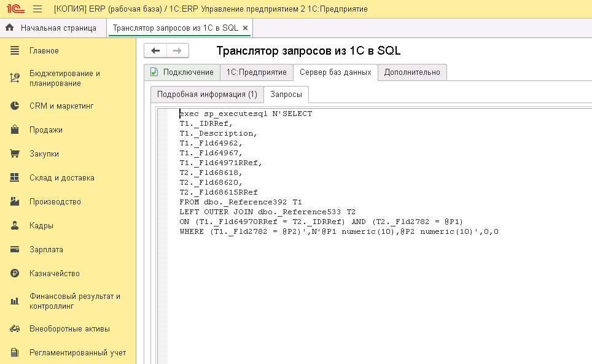Click the line 'T2._Fld68620,'
The width and height of the screenshot is (592, 364).
[211, 182]
